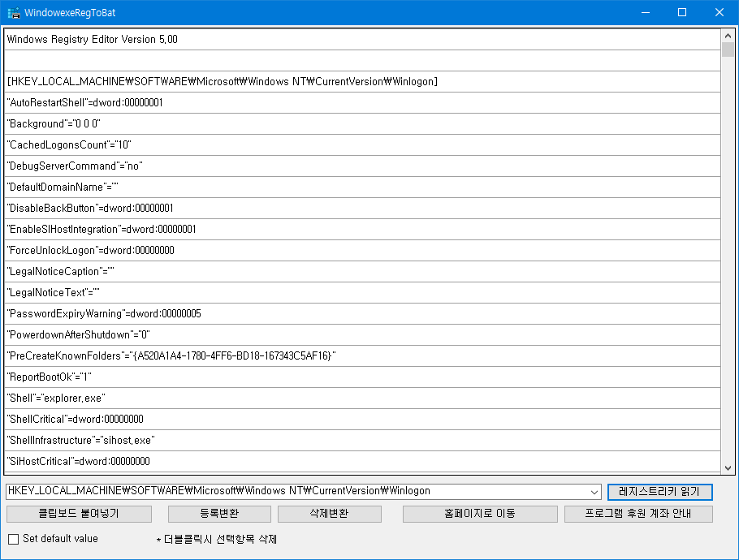The image size is (739, 560).
Task: Open the registry key path dropdown arrow
Action: (594, 492)
